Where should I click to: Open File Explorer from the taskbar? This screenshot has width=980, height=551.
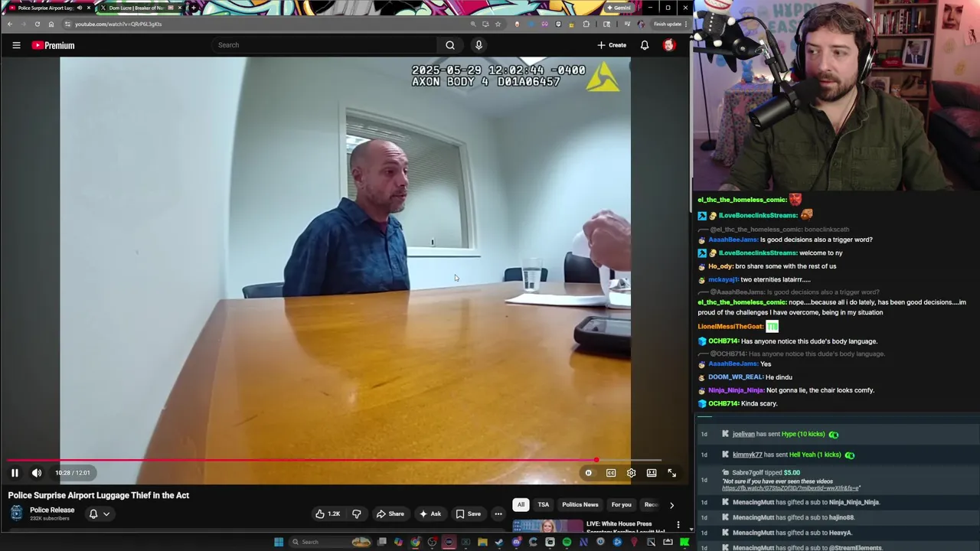482,542
